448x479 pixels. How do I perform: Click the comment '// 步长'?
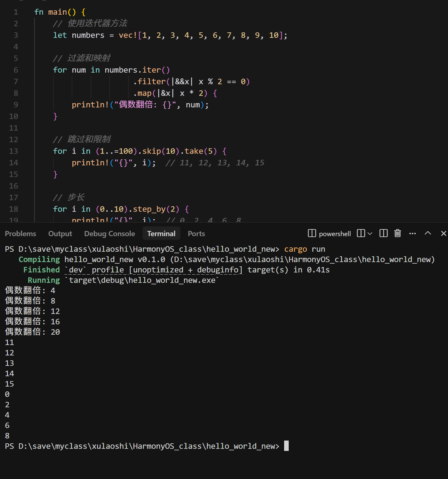[69, 198]
